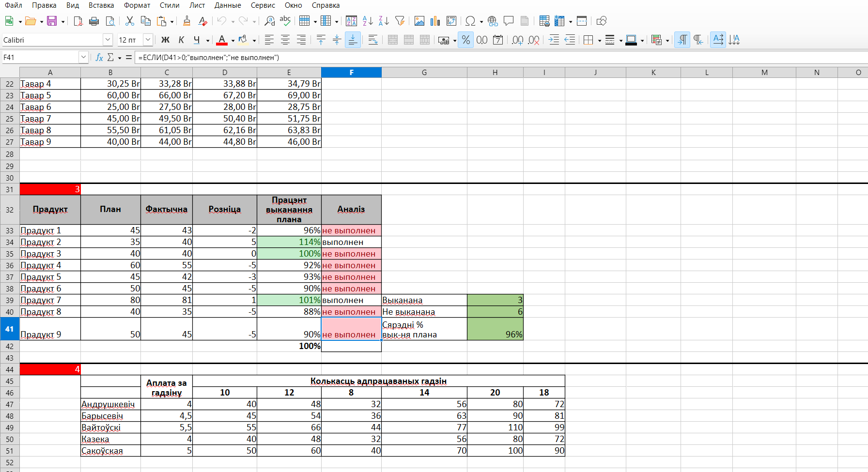Open the Данные menu
868x472 pixels.
click(228, 5)
